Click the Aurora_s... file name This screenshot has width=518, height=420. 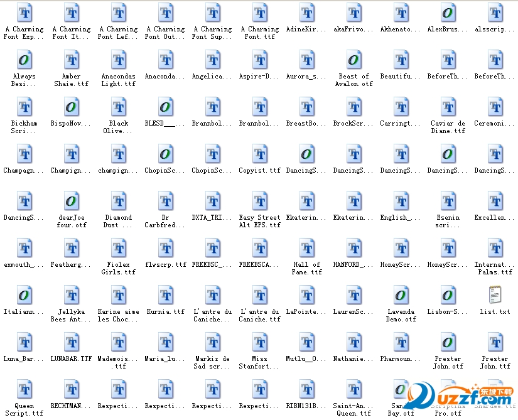[306, 77]
